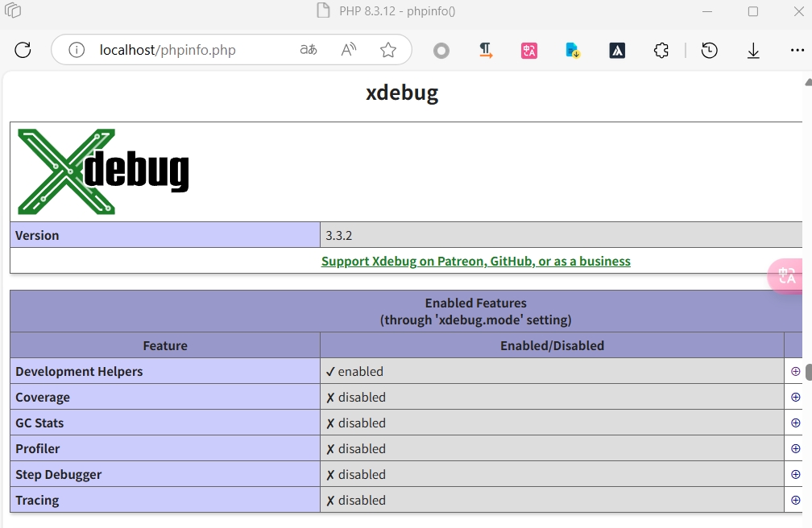Click the 'disabled' status for GC Stats
Screen dimensions: 812x528
pyautogui.click(x=356, y=423)
